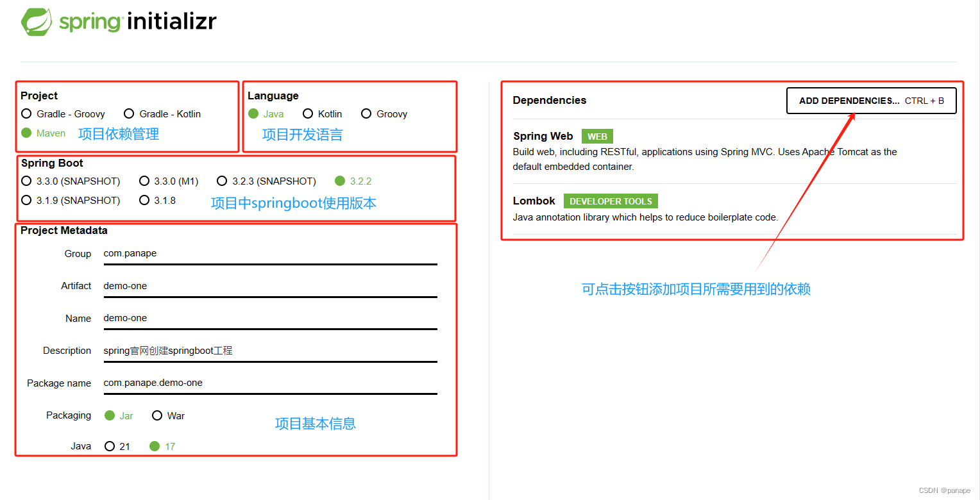Select Gradle - Kotlin project type
This screenshot has width=980, height=500.
pos(162,114)
